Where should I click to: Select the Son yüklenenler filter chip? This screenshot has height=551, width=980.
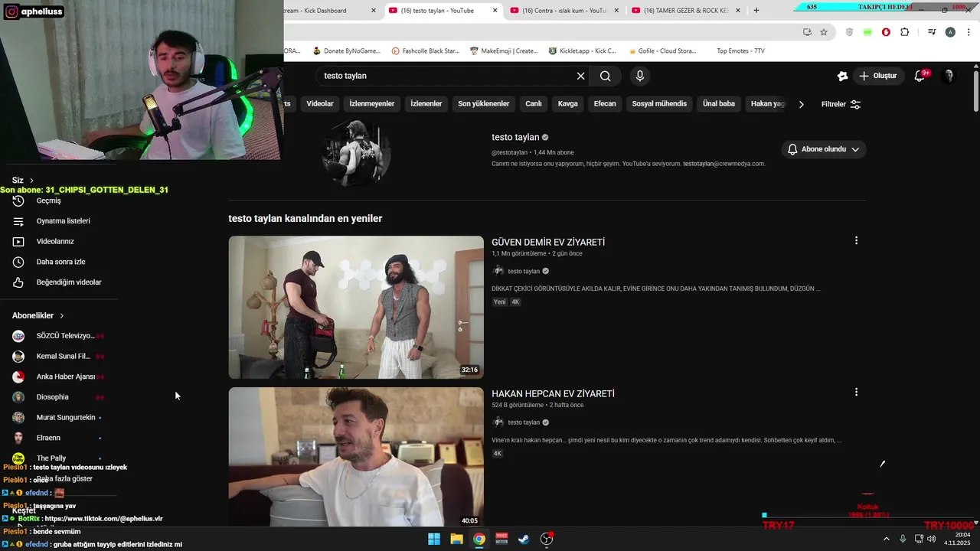484,103
